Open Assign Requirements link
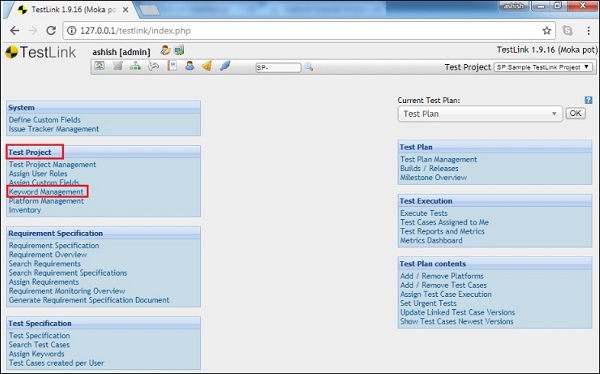 coord(44,282)
